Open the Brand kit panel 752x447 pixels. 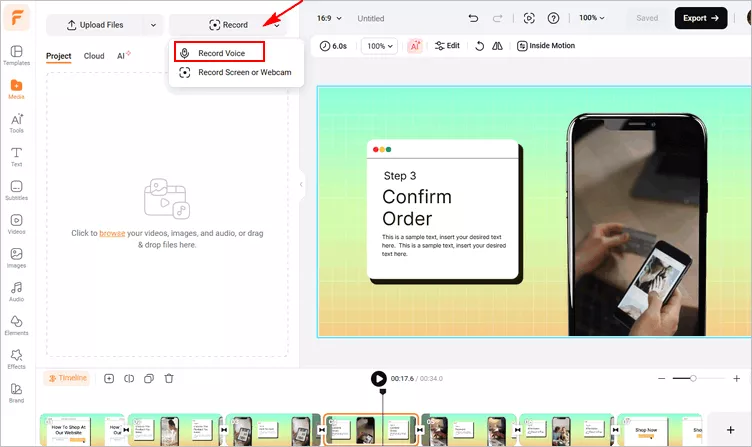click(16, 393)
